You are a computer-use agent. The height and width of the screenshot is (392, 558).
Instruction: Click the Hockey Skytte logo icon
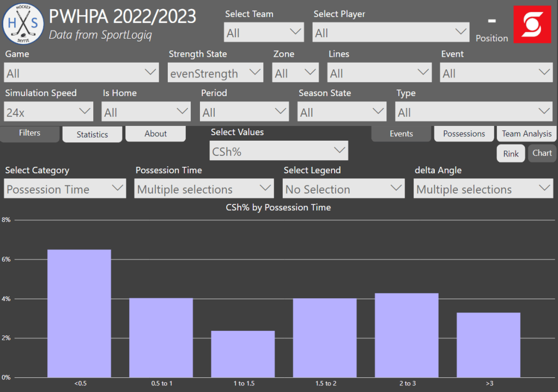coord(23,23)
